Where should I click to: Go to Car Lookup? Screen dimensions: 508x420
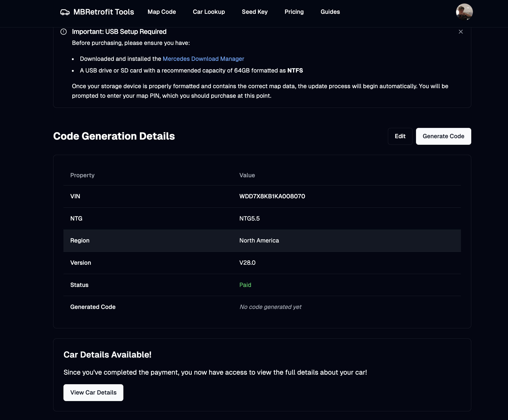point(209,12)
